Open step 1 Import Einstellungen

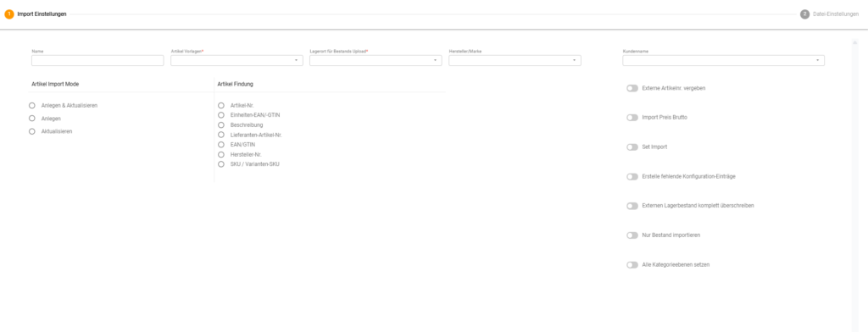36,14
